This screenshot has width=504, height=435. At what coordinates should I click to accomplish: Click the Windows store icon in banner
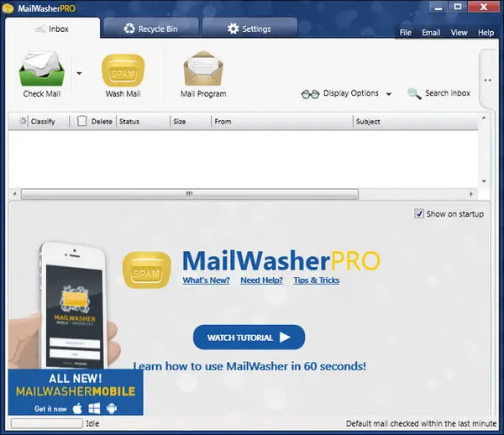[x=94, y=408]
